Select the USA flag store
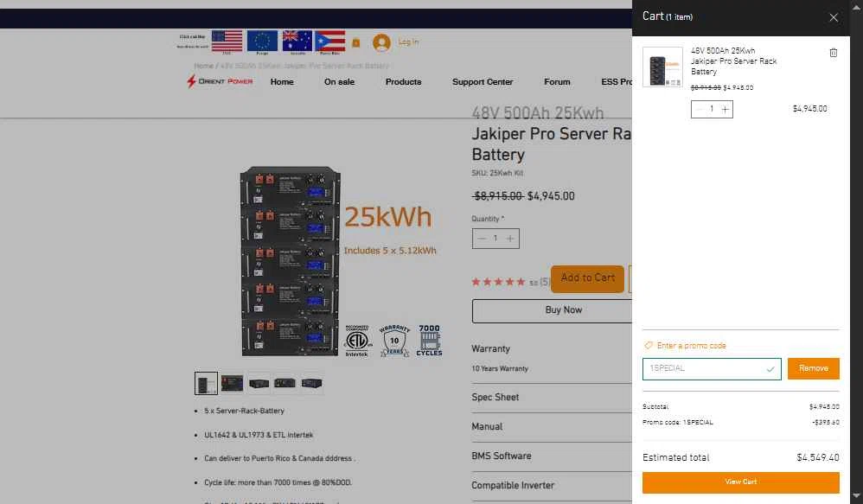The width and height of the screenshot is (863, 504). click(227, 41)
